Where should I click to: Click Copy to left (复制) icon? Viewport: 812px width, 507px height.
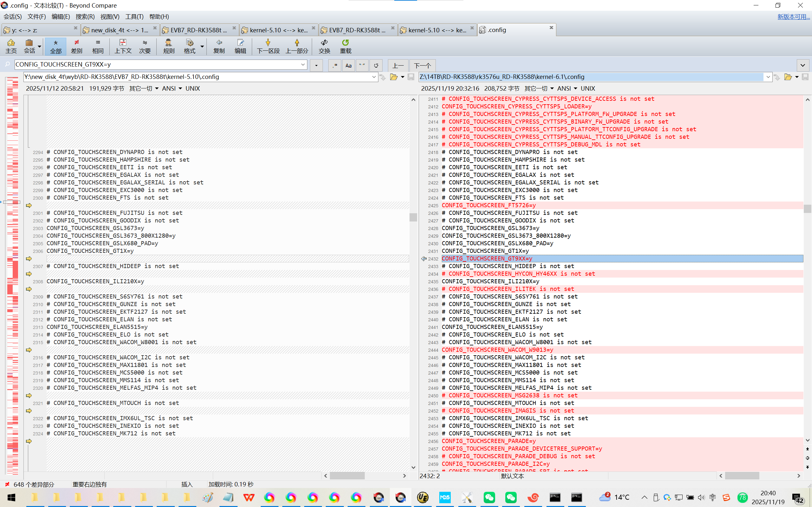(x=219, y=46)
